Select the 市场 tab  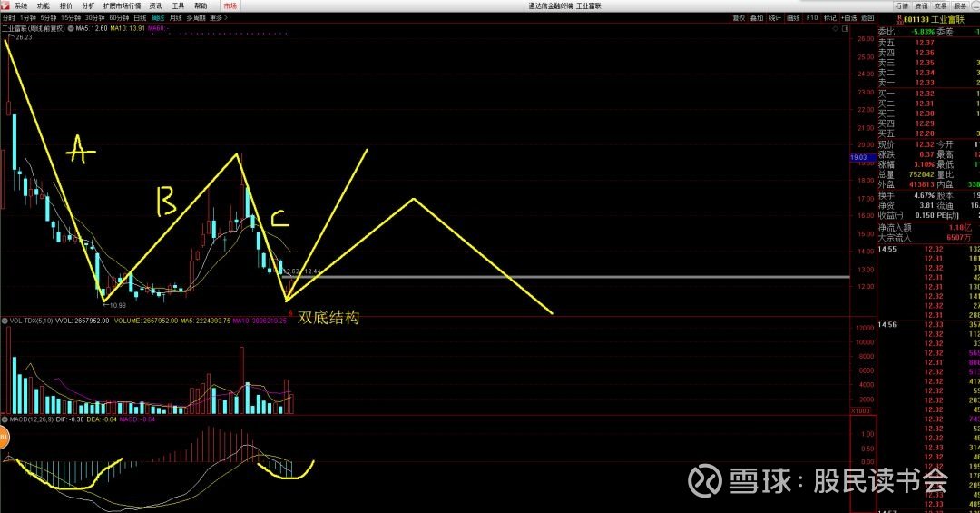[x=230, y=5]
